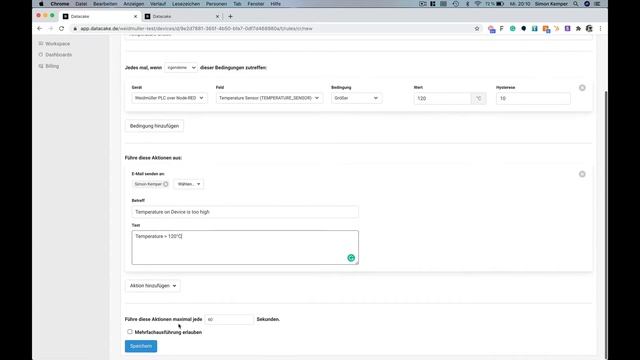Remove the temperature condition row

coord(582,88)
